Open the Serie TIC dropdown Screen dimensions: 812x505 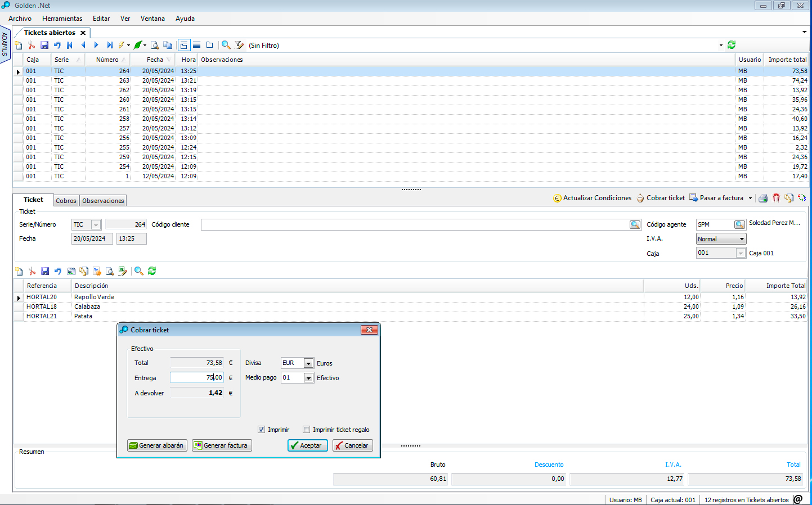[x=96, y=224]
